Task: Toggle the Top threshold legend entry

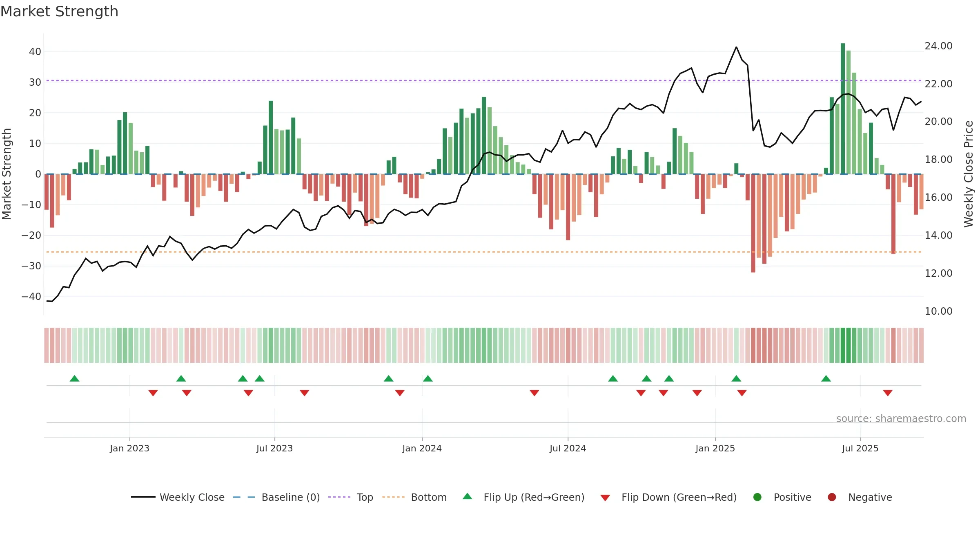Action: click(x=351, y=497)
